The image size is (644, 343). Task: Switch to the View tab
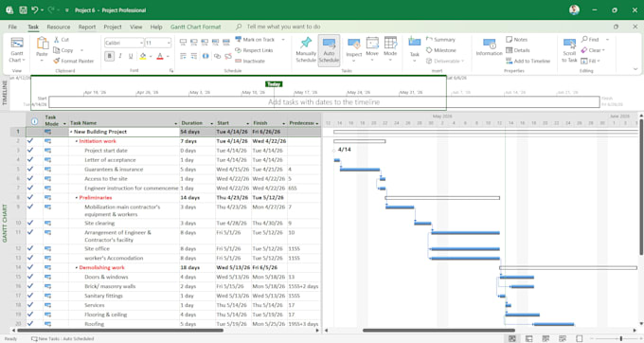[x=136, y=27]
